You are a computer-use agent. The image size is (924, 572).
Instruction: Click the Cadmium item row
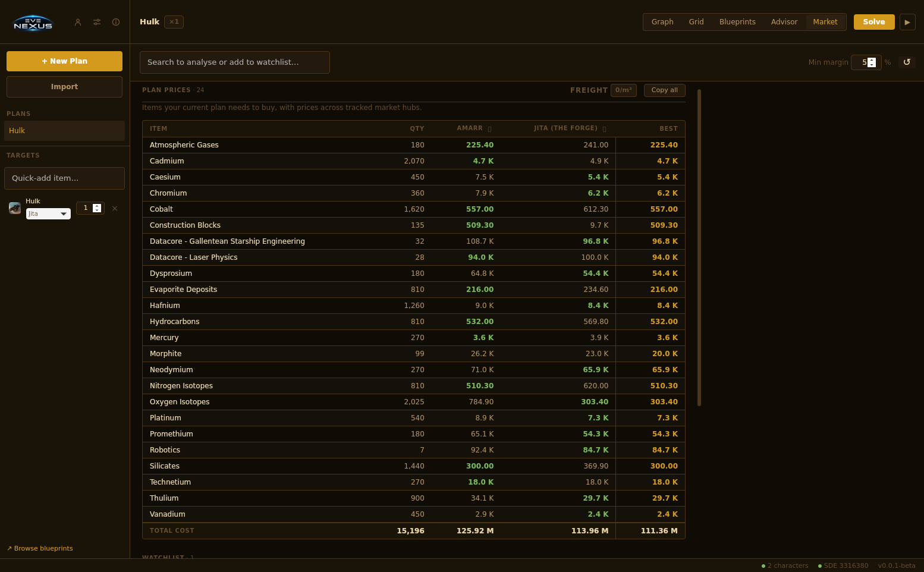(x=414, y=161)
